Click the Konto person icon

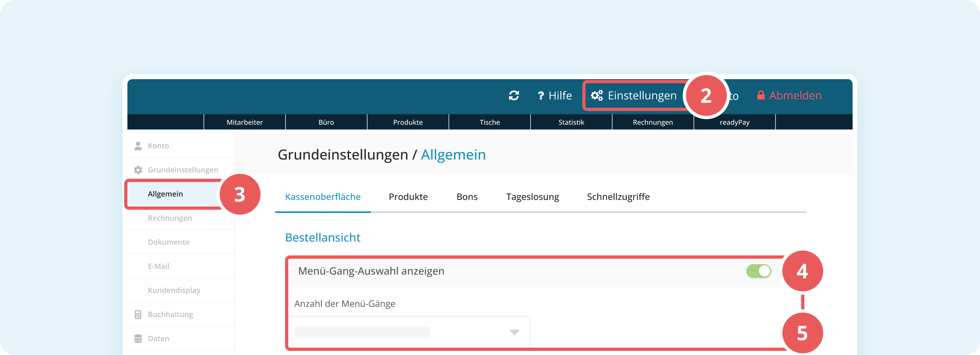click(x=138, y=146)
